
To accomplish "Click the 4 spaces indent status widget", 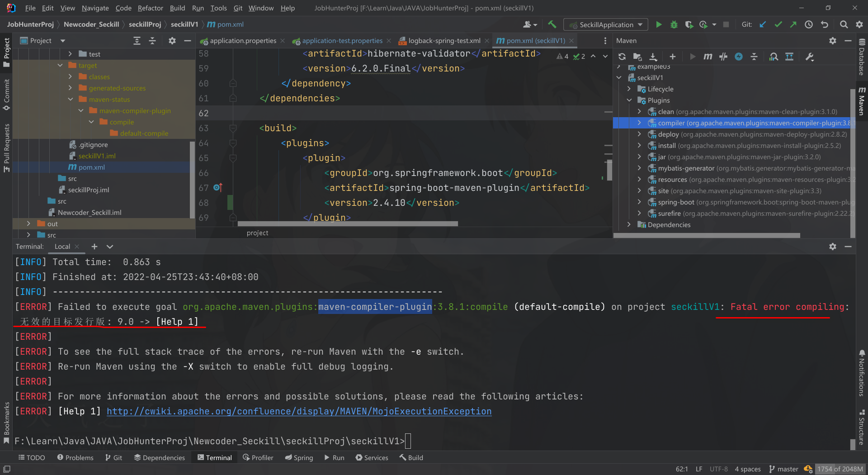I will point(748,469).
